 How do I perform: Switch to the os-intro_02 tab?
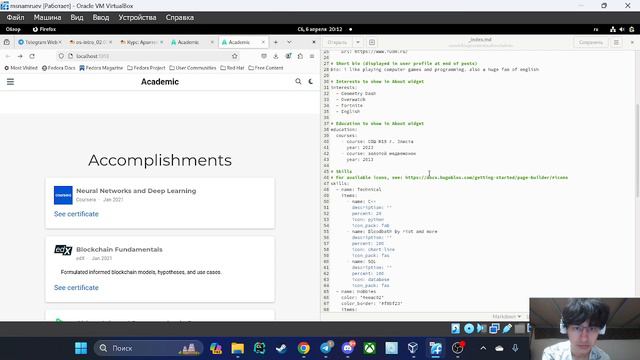pos(91,42)
